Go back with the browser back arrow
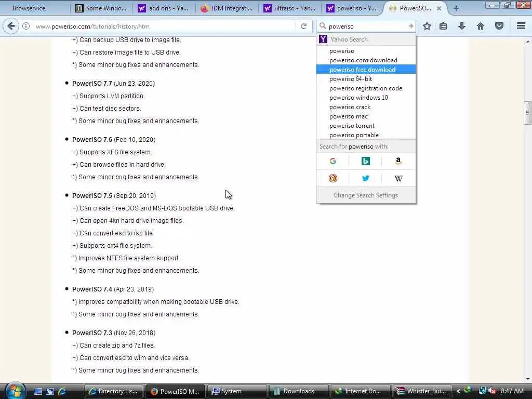 tap(11, 26)
